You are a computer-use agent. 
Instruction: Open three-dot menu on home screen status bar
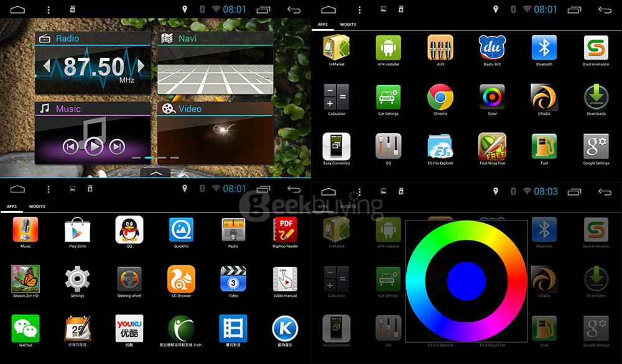pyautogui.click(x=49, y=11)
